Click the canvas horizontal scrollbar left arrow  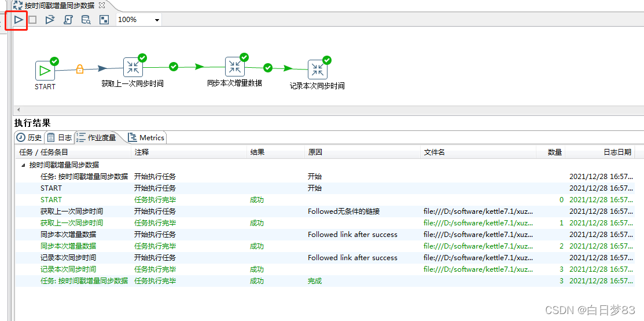(18, 110)
